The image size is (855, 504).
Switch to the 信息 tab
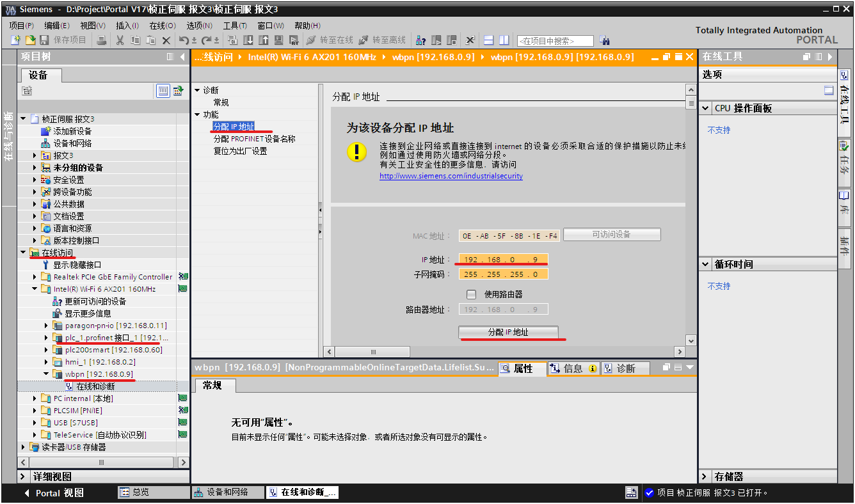(573, 368)
